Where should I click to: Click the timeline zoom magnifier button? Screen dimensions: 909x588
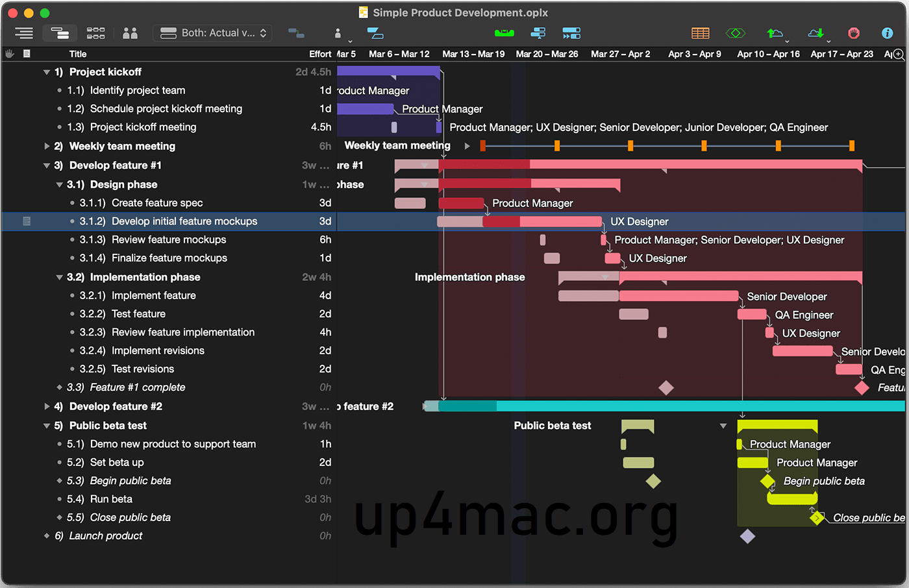897,55
